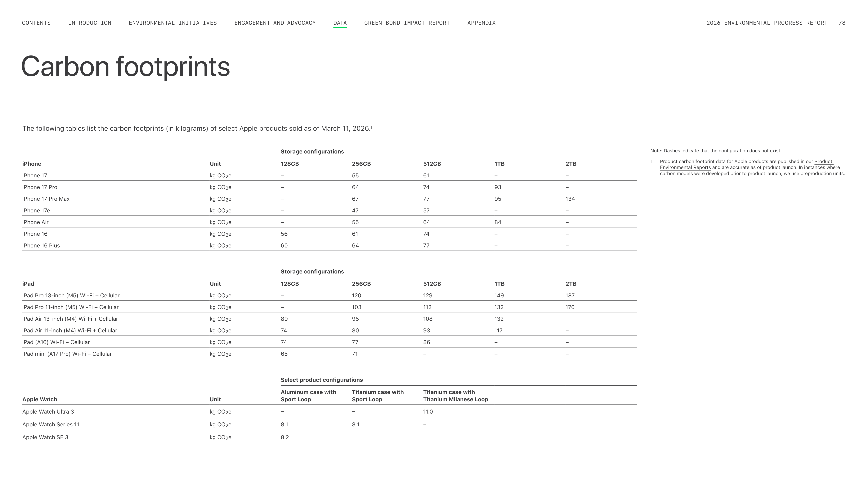Click the iPad table header label
The height and width of the screenshot is (488, 868).
28,284
